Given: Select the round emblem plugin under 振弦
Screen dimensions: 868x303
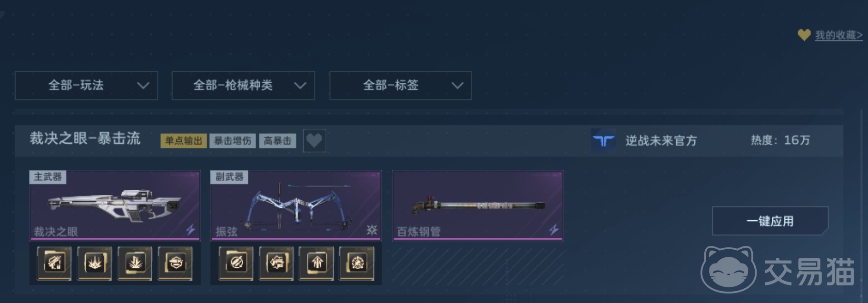Looking at the screenshot, I should 357,263.
